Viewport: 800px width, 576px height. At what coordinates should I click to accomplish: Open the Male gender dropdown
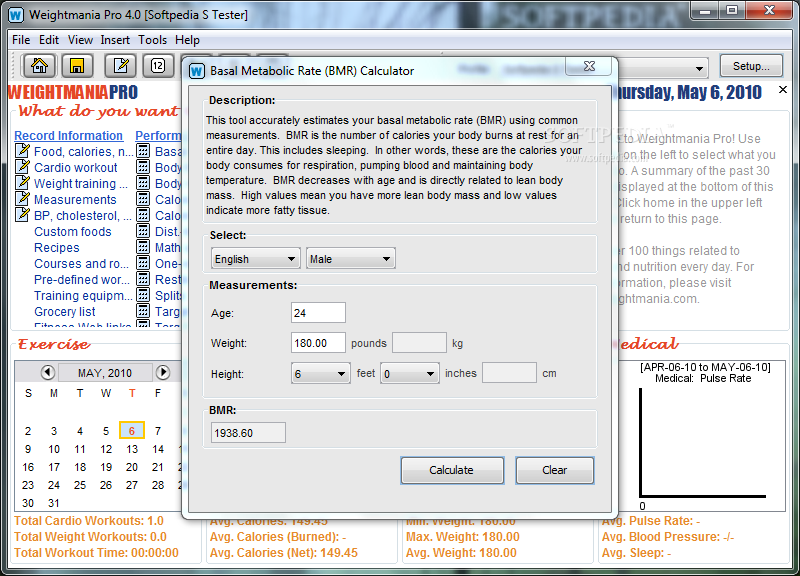pyautogui.click(x=351, y=259)
